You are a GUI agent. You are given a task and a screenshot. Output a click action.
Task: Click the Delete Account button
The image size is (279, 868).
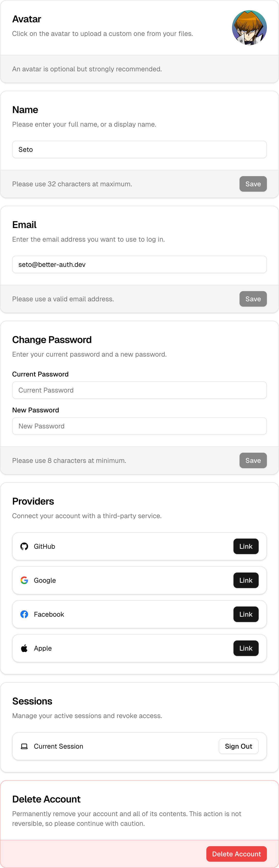tap(236, 853)
